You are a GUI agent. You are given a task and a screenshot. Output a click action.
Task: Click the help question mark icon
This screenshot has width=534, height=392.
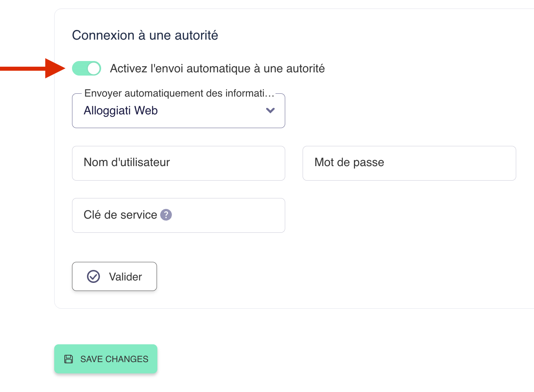[166, 215]
